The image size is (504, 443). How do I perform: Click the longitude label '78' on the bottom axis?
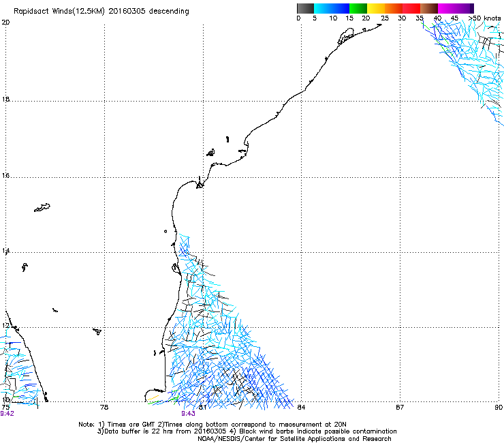pos(104,408)
